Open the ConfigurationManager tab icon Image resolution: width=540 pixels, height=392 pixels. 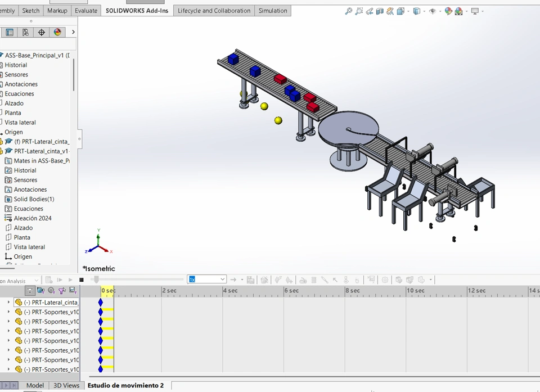pos(25,33)
